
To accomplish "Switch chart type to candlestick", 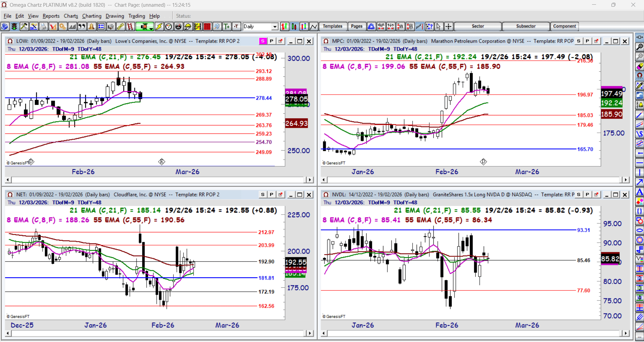I will tap(294, 26).
